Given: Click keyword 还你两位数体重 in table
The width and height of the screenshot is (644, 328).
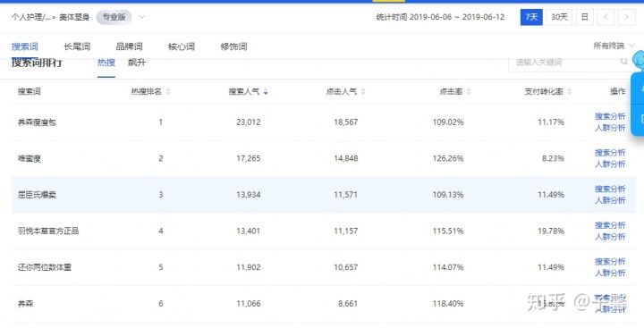Looking at the screenshot, I should point(45,267).
